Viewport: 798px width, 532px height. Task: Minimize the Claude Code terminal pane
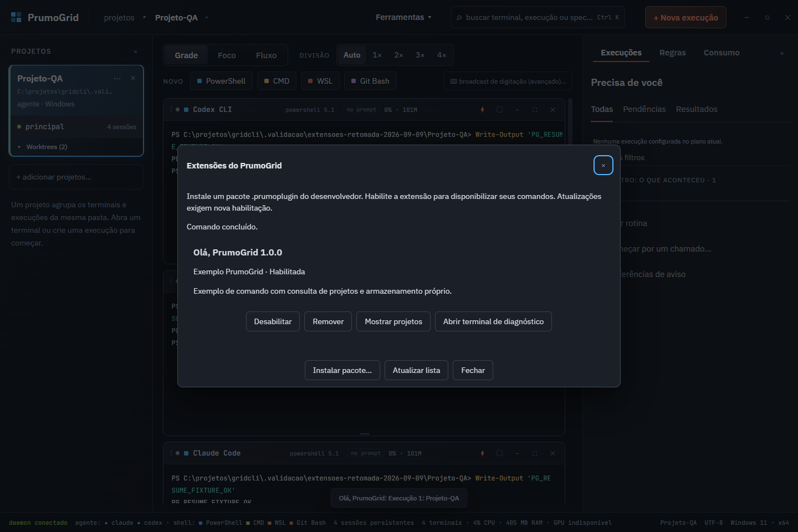(x=517, y=453)
